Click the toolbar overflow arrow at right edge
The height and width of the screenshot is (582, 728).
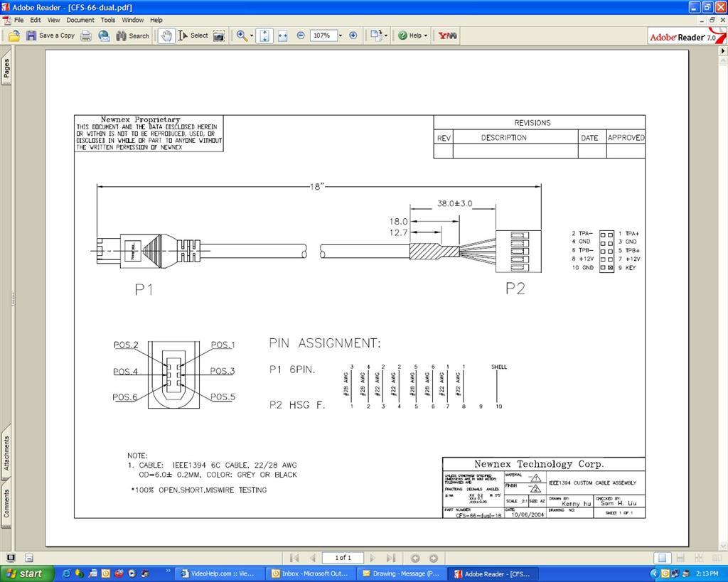pyautogui.click(x=723, y=50)
